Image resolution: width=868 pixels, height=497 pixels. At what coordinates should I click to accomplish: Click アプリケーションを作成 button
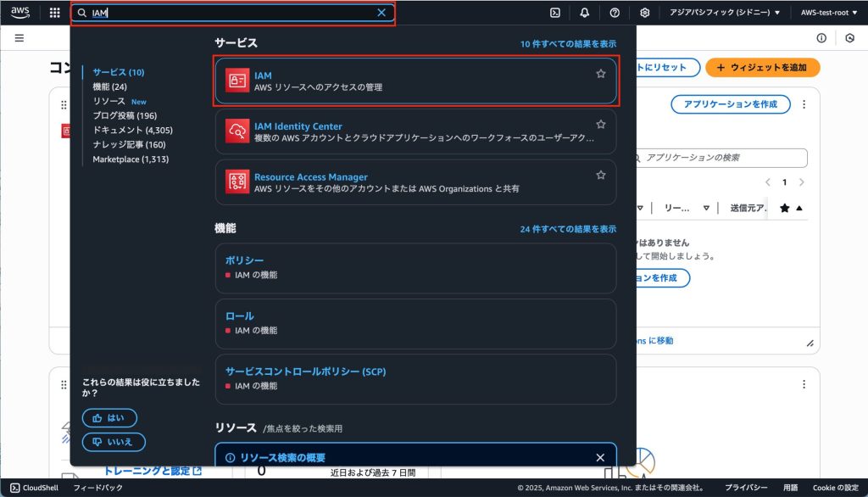(x=730, y=104)
